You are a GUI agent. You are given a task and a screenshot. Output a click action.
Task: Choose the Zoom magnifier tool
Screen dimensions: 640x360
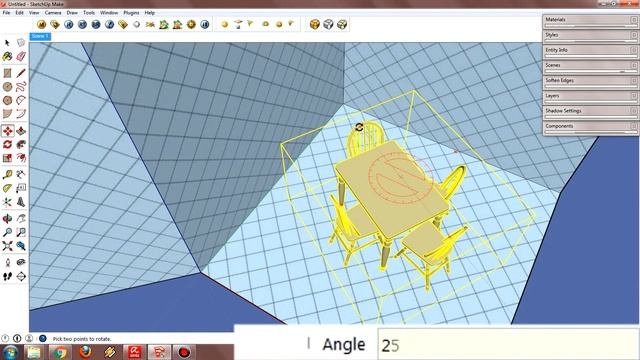tap(7, 232)
